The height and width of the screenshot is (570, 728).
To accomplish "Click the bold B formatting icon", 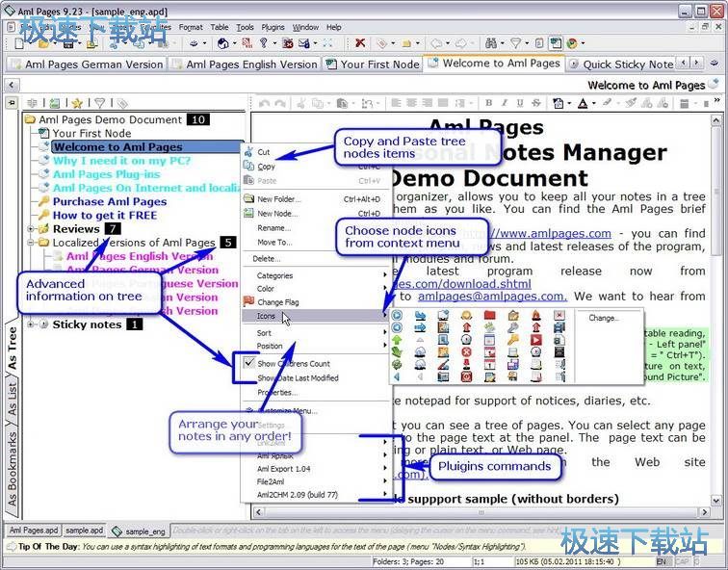I will [488, 103].
